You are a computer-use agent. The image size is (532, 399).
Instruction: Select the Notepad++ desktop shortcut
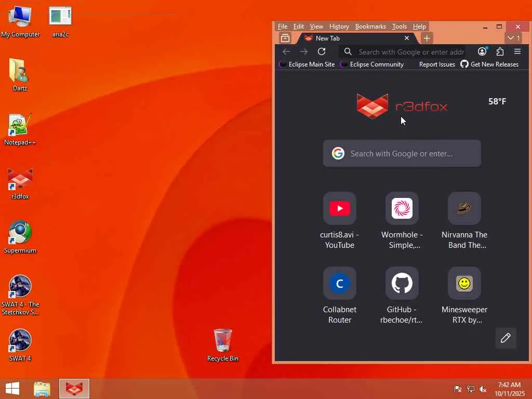coord(20,129)
